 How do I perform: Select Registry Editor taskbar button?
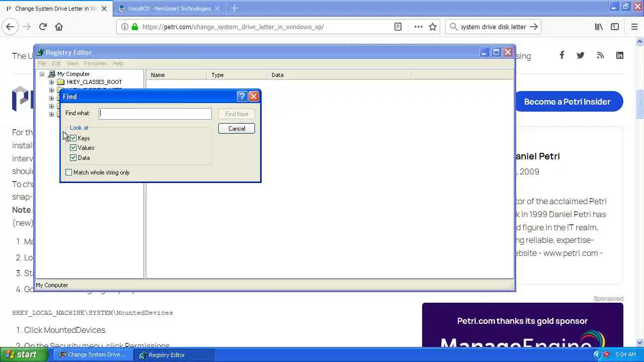(x=174, y=354)
